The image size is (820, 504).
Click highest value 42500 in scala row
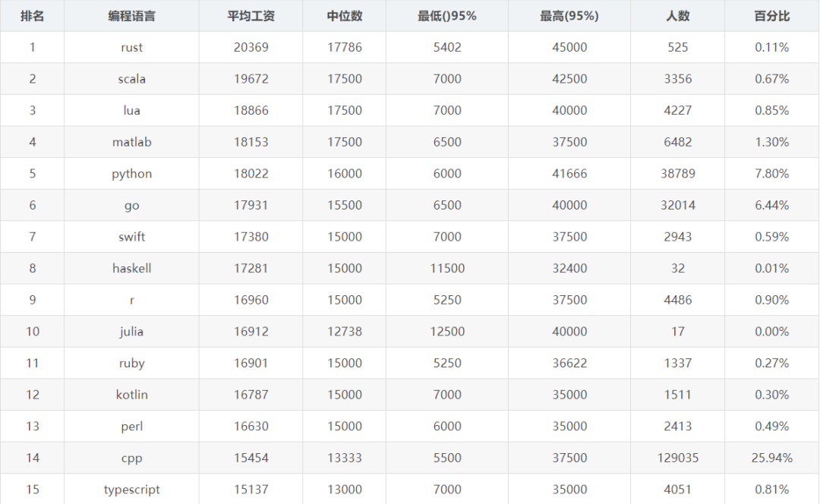click(x=569, y=79)
